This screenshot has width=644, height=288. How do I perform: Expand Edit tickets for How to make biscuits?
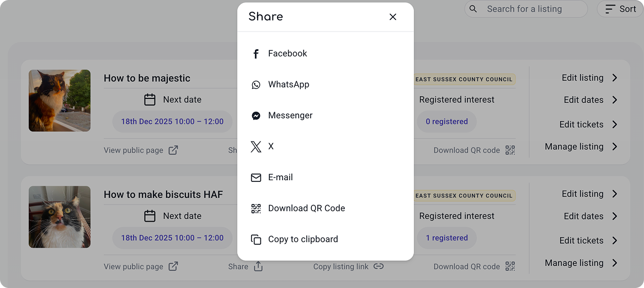click(588, 240)
